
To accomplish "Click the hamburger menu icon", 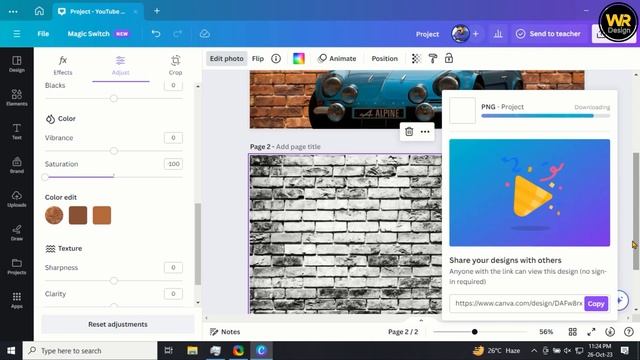I will [17, 34].
